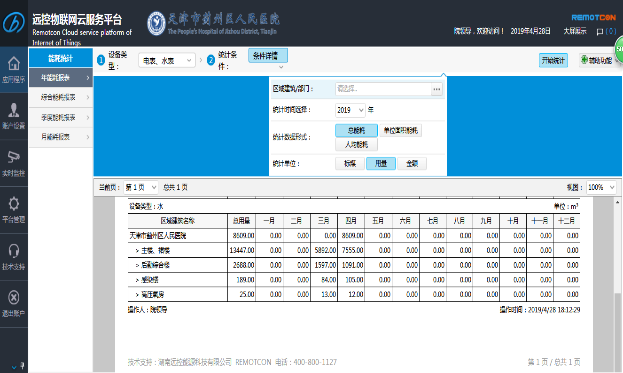Open 月能耗报表 menu item
The width and height of the screenshot is (623, 373).
(x=61, y=137)
